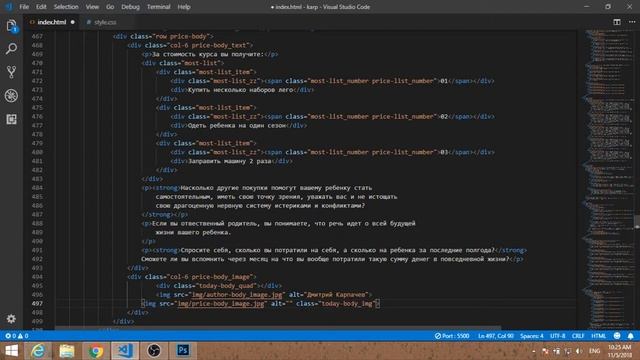Open the Help menu

pos(184,7)
